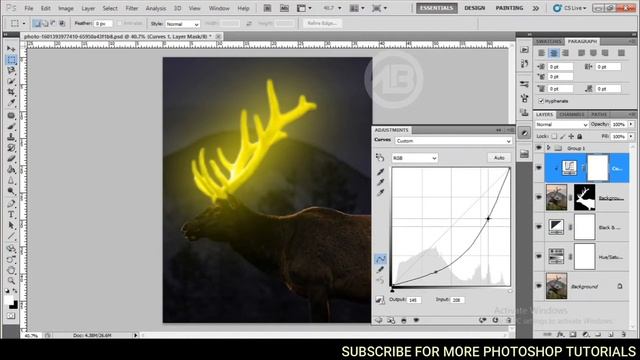Select the Pen tool
The height and width of the screenshot is (360, 640).
pos(11,204)
